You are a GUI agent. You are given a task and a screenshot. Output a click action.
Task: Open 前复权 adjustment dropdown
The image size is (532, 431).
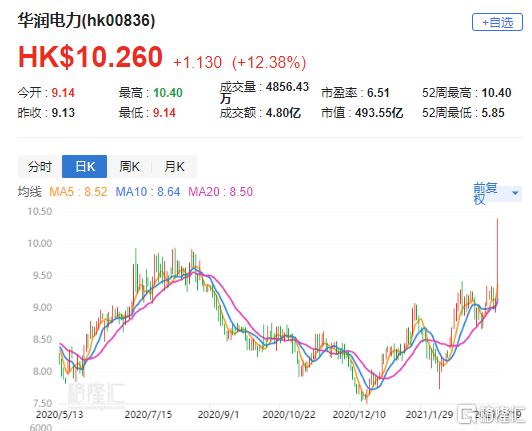[x=497, y=193]
